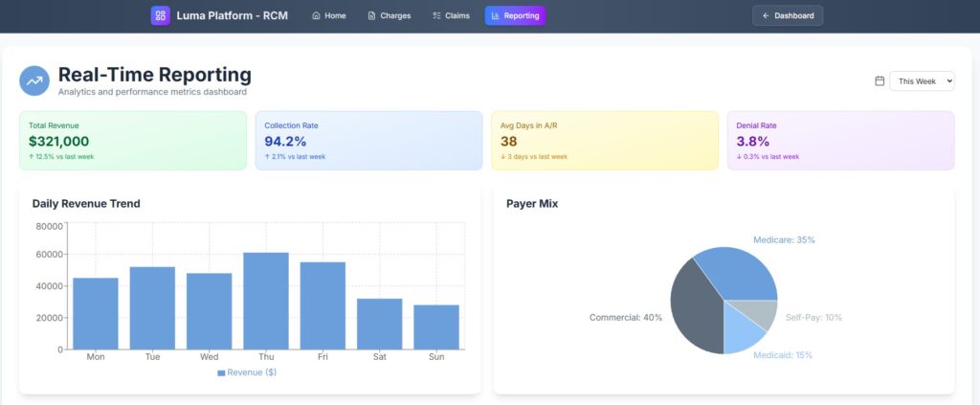
Task: Click the Reporting bar chart icon
Action: (x=496, y=16)
